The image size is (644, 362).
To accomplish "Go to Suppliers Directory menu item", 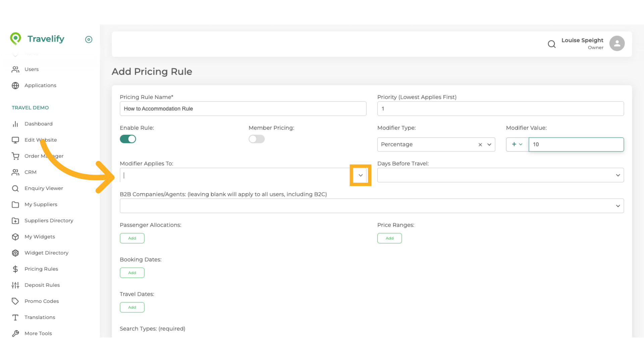I will 49,221.
